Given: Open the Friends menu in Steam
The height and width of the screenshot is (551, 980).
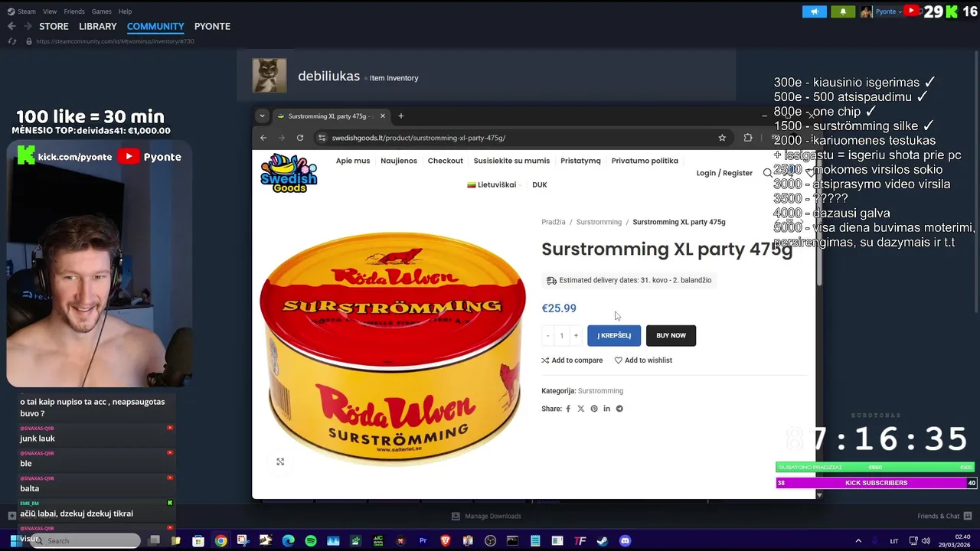Looking at the screenshot, I should point(74,11).
